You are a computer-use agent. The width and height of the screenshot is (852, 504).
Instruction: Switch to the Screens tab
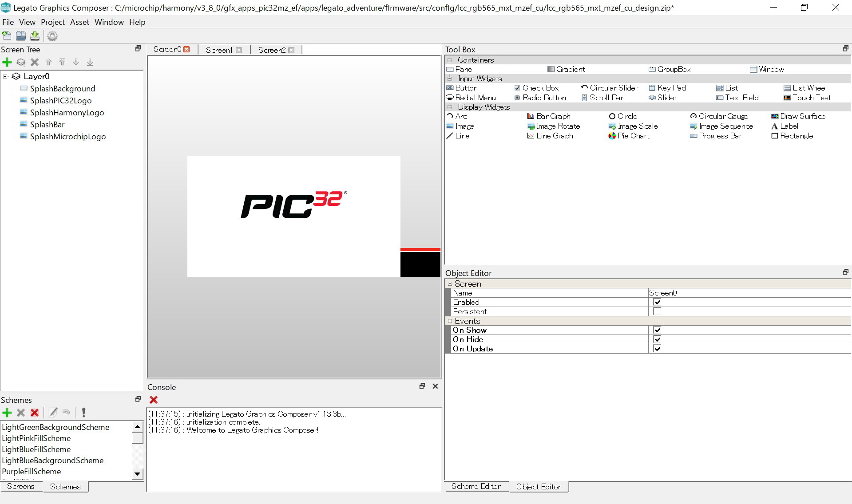[x=21, y=486]
